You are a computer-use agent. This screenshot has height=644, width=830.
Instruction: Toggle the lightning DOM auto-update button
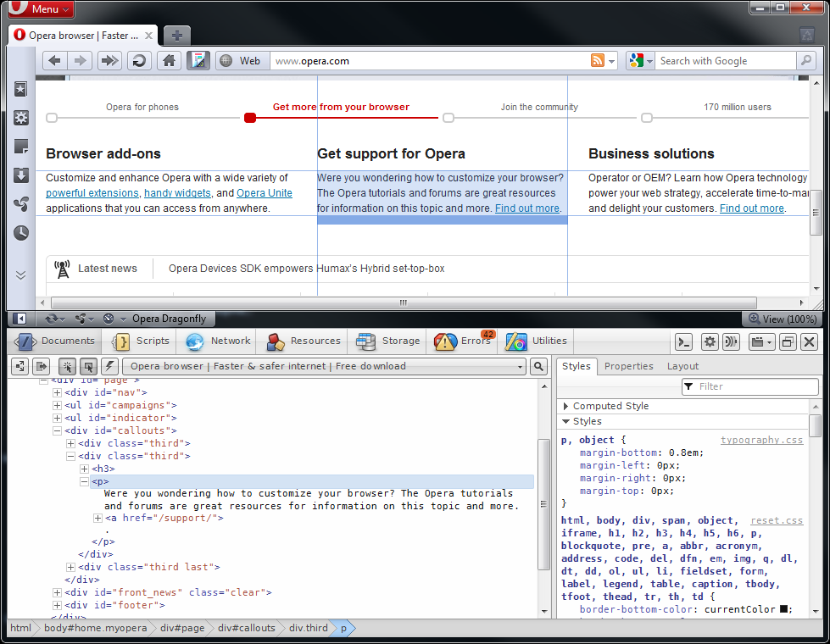(109, 366)
